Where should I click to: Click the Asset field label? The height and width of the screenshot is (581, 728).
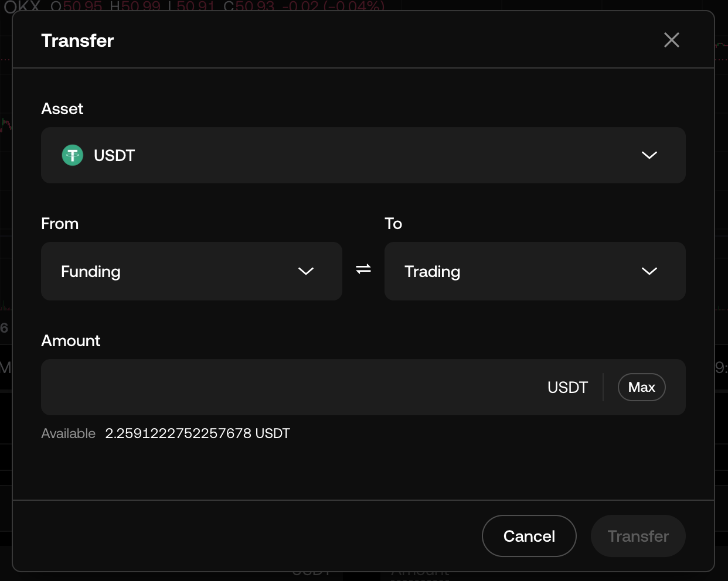pyautogui.click(x=62, y=109)
